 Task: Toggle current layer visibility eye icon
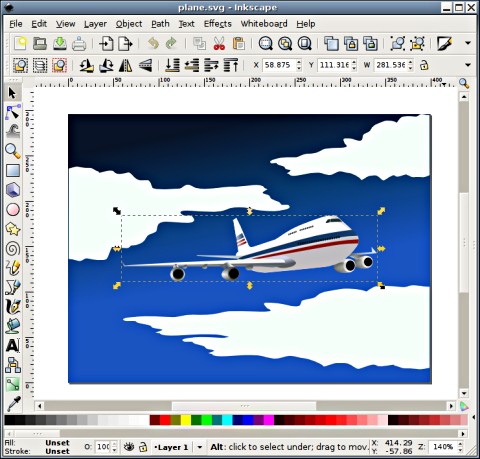(129, 447)
